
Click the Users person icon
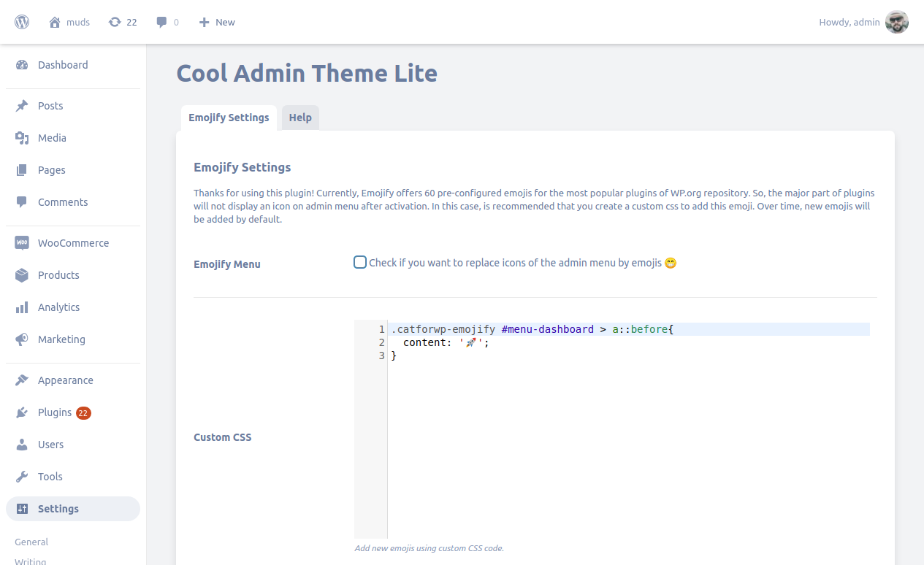[22, 445]
